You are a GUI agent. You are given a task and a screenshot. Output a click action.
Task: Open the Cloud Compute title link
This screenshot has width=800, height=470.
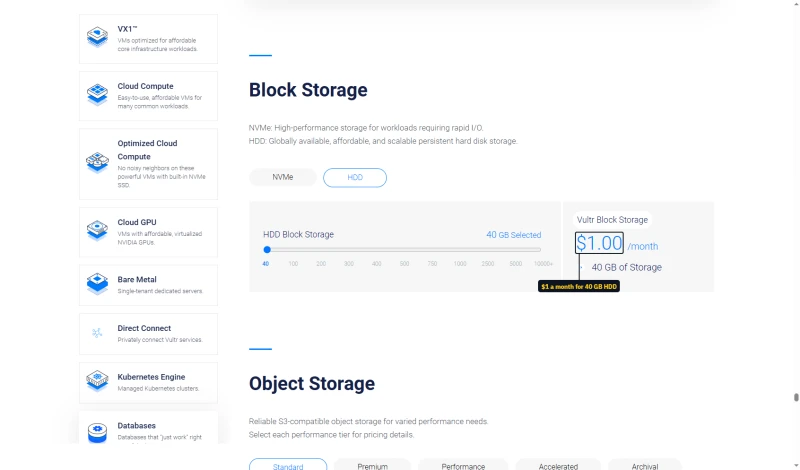coord(145,86)
